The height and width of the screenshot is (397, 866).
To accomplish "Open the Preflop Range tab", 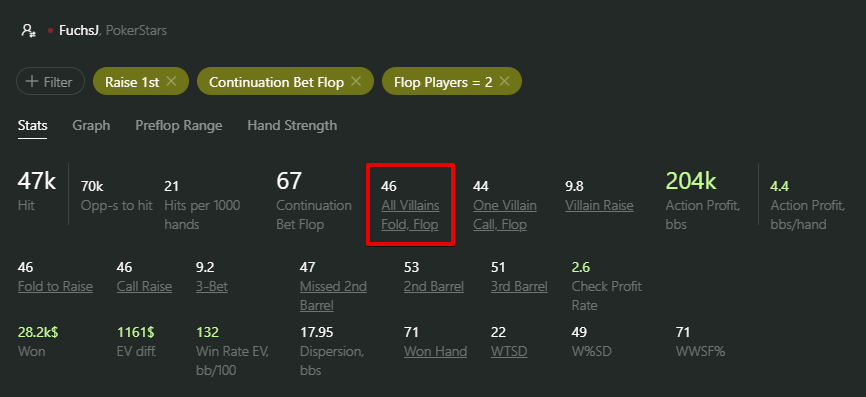I will click(x=179, y=126).
